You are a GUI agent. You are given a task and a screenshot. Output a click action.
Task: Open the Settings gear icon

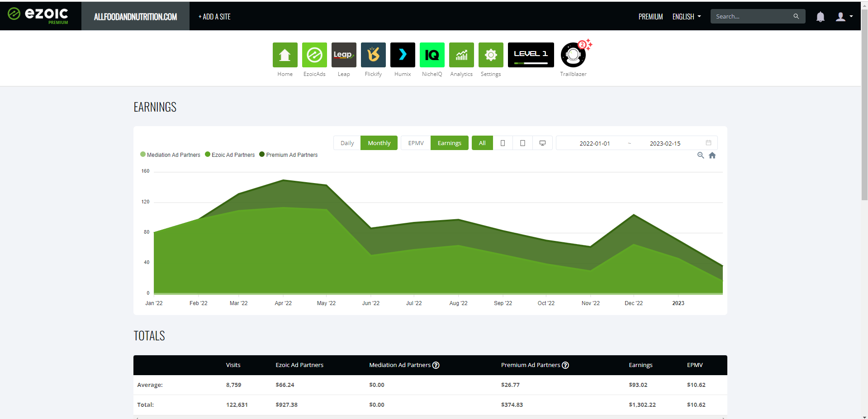pyautogui.click(x=491, y=55)
